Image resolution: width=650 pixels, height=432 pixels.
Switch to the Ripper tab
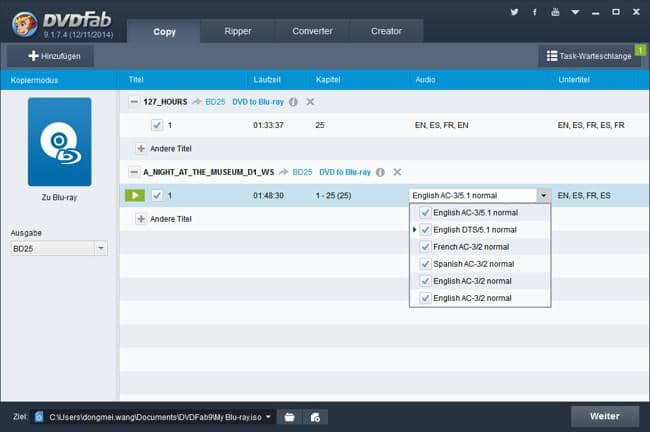pyautogui.click(x=238, y=31)
